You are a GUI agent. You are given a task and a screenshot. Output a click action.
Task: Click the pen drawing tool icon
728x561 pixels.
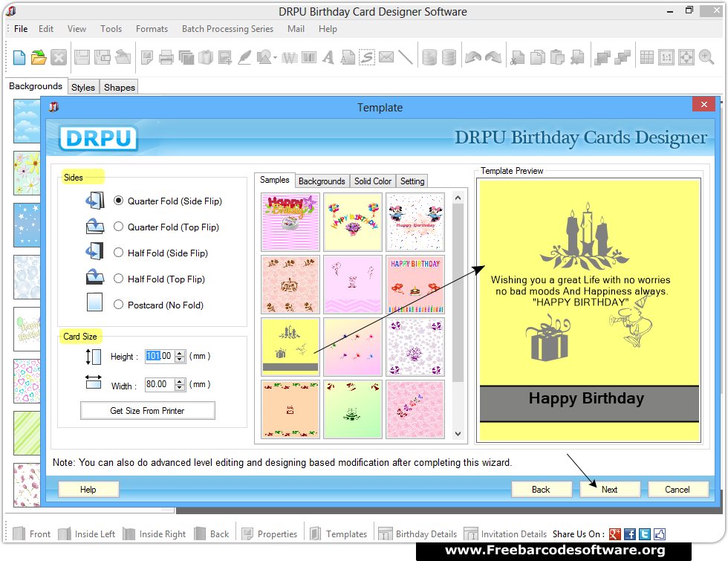[x=244, y=58]
